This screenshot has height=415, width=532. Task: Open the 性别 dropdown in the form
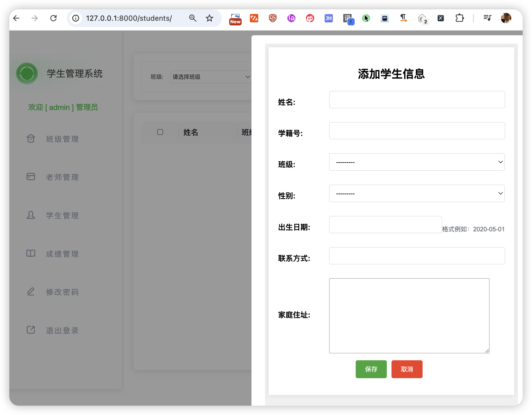pos(417,193)
